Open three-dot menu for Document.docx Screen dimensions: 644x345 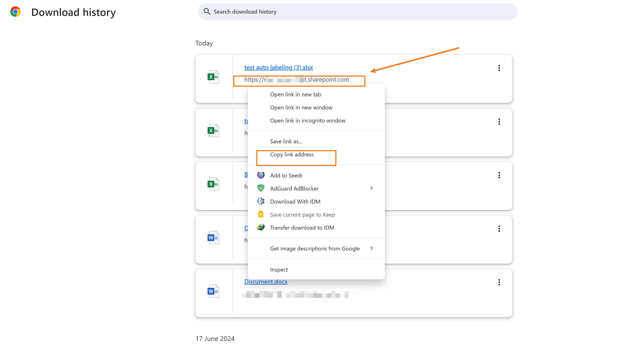coord(499,282)
